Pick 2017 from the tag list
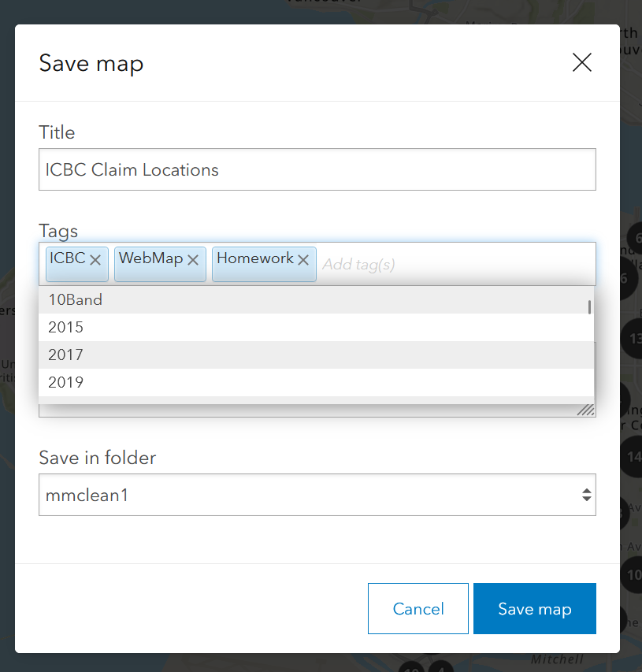The height and width of the screenshot is (672, 642). pos(317,355)
